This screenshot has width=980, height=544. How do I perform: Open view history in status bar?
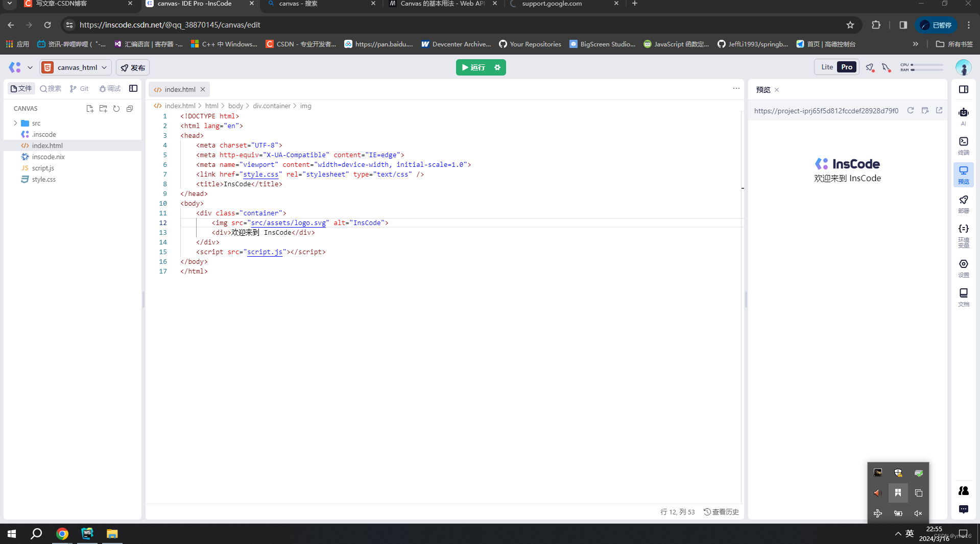tap(721, 512)
